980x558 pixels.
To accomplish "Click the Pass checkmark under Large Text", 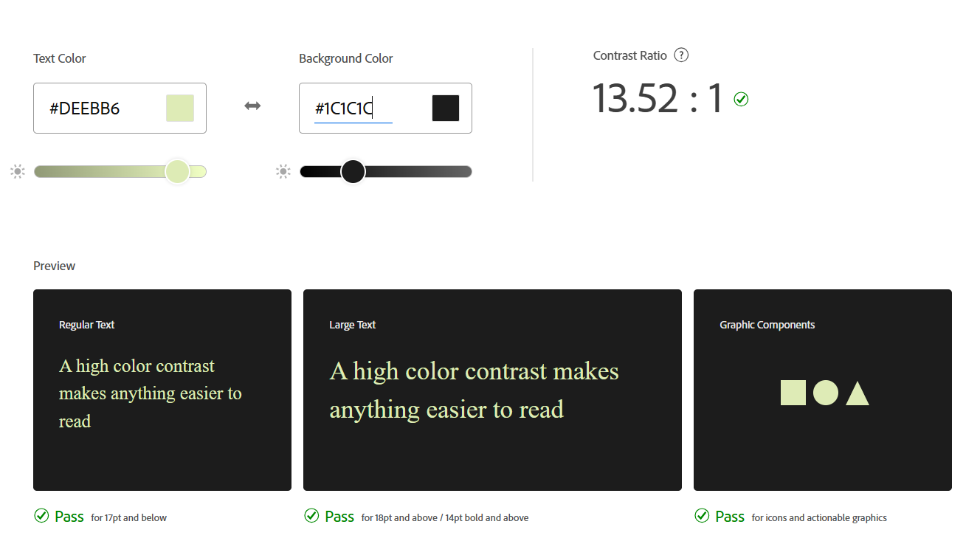I will (311, 516).
